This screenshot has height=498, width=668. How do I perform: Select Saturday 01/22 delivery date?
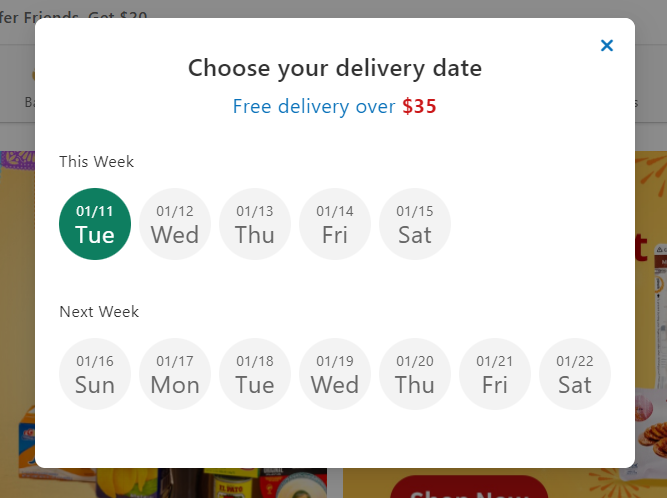click(575, 374)
